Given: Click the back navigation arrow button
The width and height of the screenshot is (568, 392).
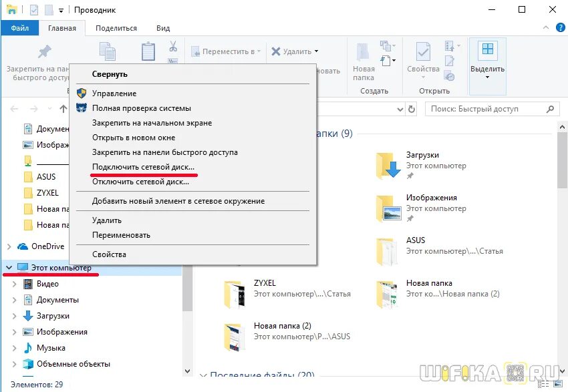Looking at the screenshot, I should click(15, 109).
